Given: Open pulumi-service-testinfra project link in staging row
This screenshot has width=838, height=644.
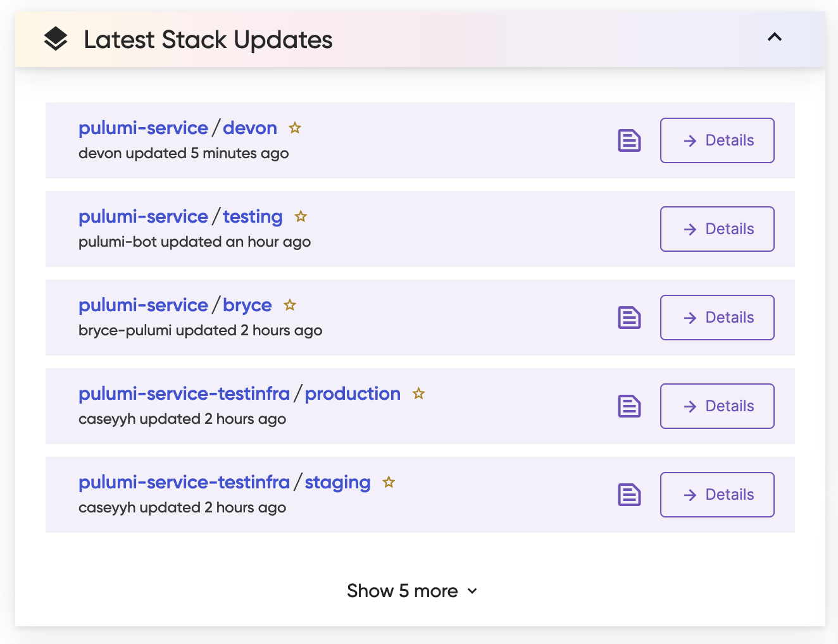Looking at the screenshot, I should (x=184, y=482).
